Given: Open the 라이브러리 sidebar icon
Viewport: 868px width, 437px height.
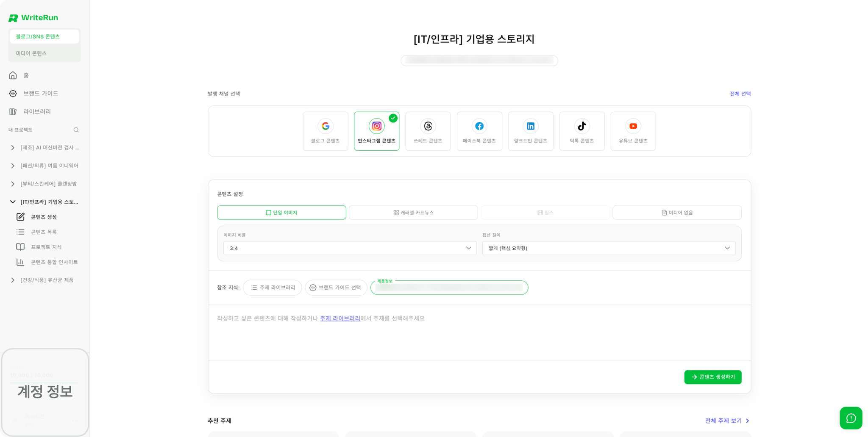Looking at the screenshot, I should 13,112.
